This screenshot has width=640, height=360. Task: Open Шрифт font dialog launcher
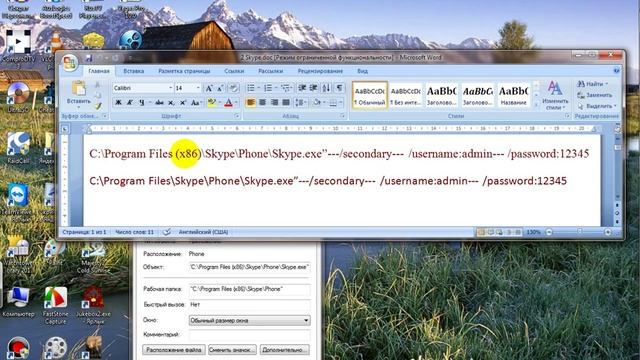tap(237, 116)
